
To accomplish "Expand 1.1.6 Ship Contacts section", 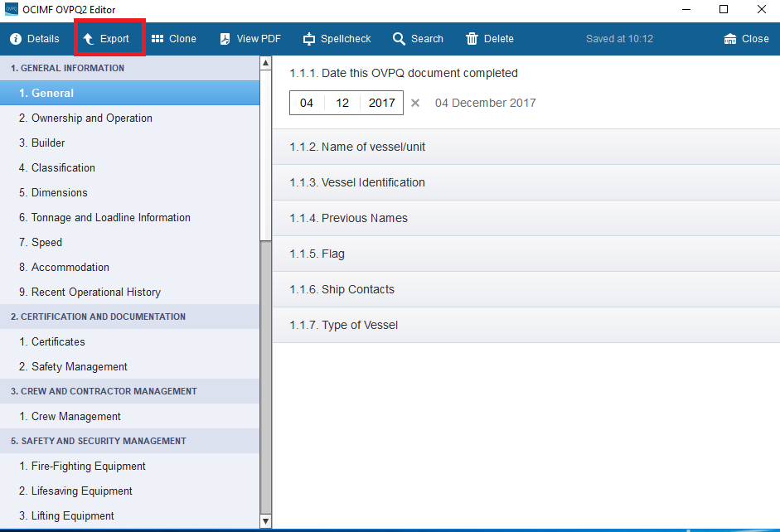I will coord(526,289).
